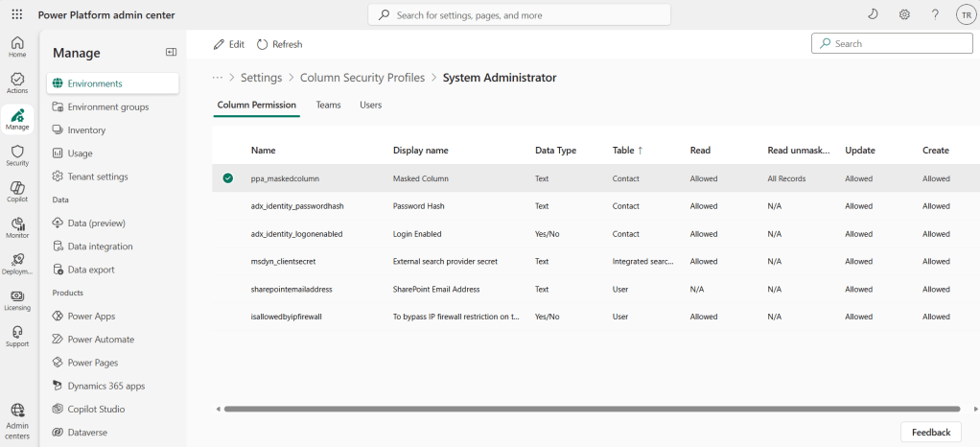This screenshot has width=980, height=447.
Task: Sort by the Update column header
Action: click(860, 151)
